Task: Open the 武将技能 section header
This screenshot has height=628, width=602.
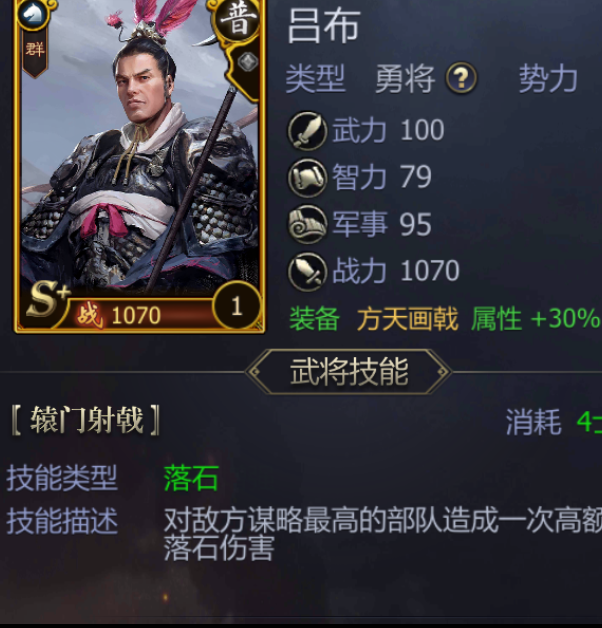Action: (x=349, y=372)
